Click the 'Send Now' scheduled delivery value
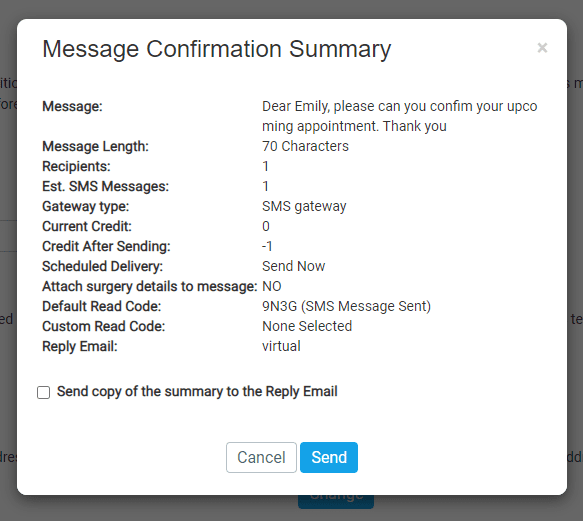The image size is (583, 521). point(293,266)
